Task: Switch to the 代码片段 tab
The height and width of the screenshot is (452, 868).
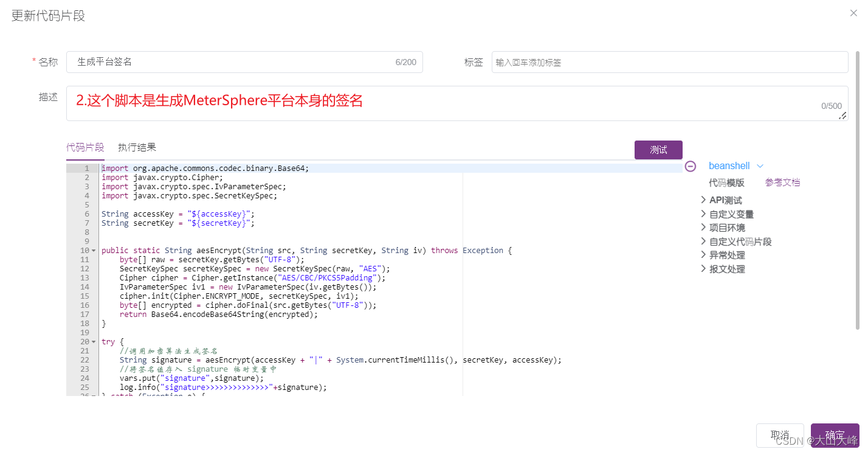Action: (x=85, y=147)
